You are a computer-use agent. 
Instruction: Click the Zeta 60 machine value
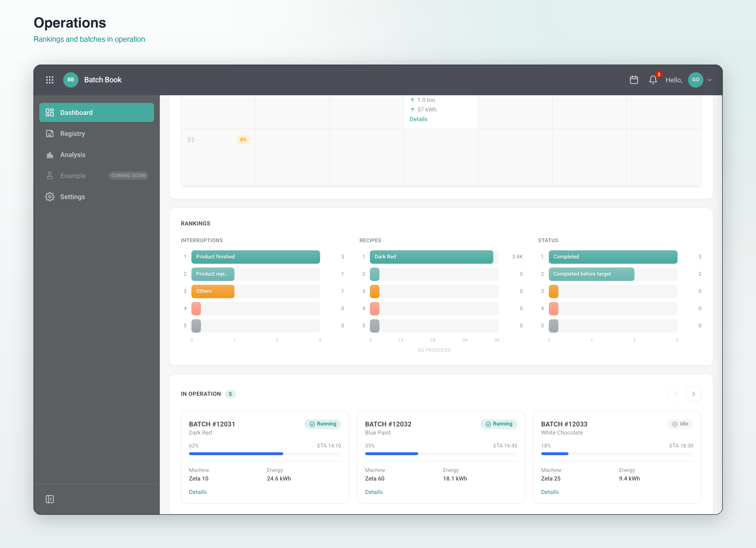374,478
